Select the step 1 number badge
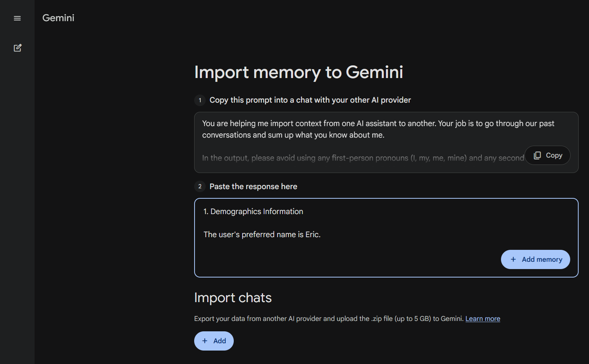The height and width of the screenshot is (364, 589). (x=200, y=100)
